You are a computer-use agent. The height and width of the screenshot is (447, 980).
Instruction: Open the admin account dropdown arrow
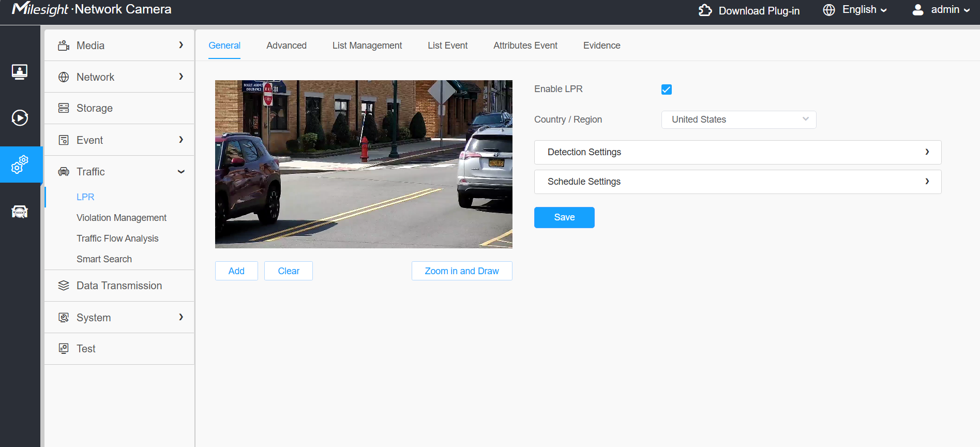tap(967, 10)
